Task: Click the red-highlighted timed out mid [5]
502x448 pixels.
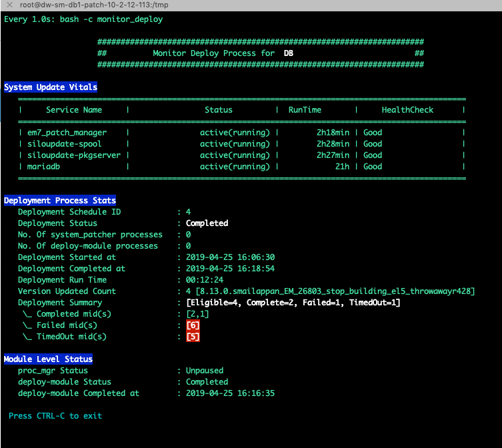Action: click(x=193, y=337)
